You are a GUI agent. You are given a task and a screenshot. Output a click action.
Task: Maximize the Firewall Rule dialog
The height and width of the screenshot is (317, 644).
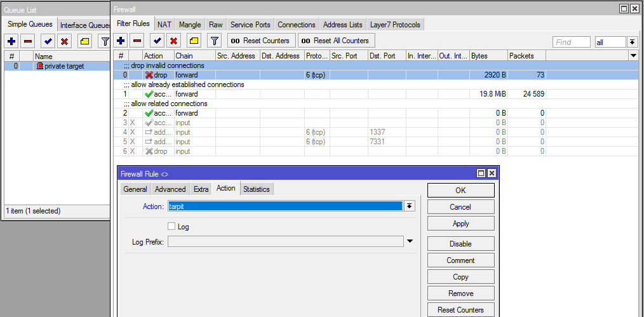pos(482,173)
